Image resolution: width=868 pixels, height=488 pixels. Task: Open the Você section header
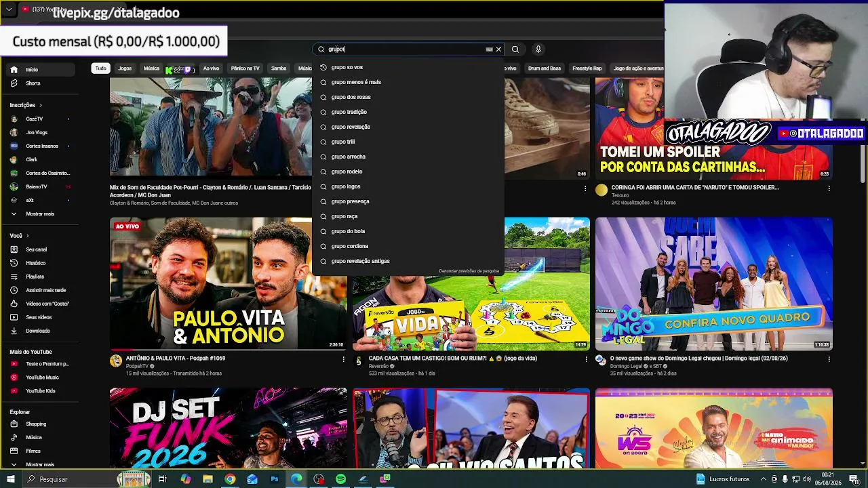click(19, 236)
